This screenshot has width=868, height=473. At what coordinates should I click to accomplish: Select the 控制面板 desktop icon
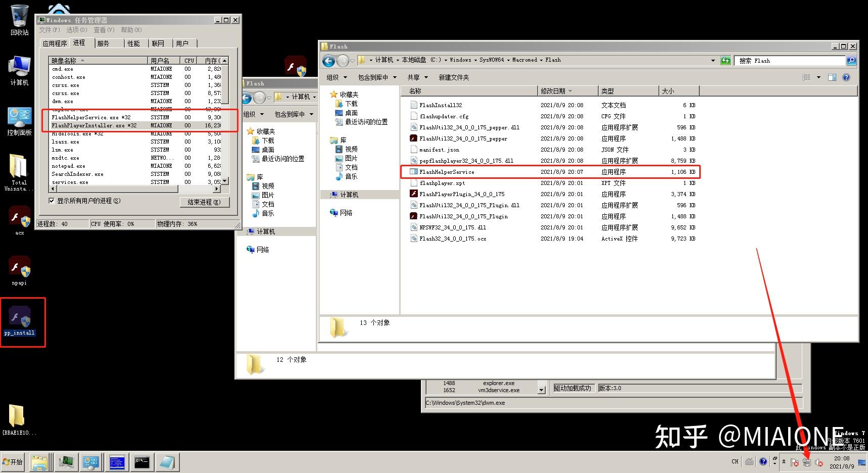pyautogui.click(x=19, y=121)
